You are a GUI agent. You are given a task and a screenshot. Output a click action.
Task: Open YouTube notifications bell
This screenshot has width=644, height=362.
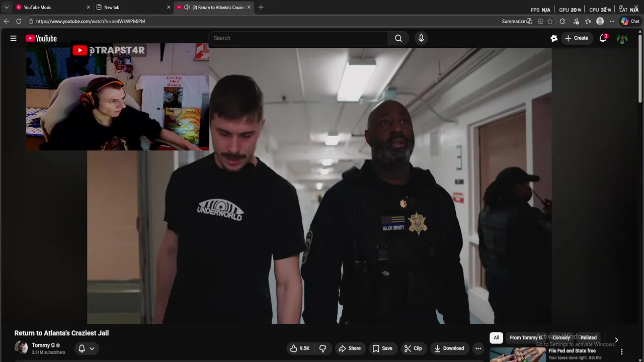coord(603,38)
